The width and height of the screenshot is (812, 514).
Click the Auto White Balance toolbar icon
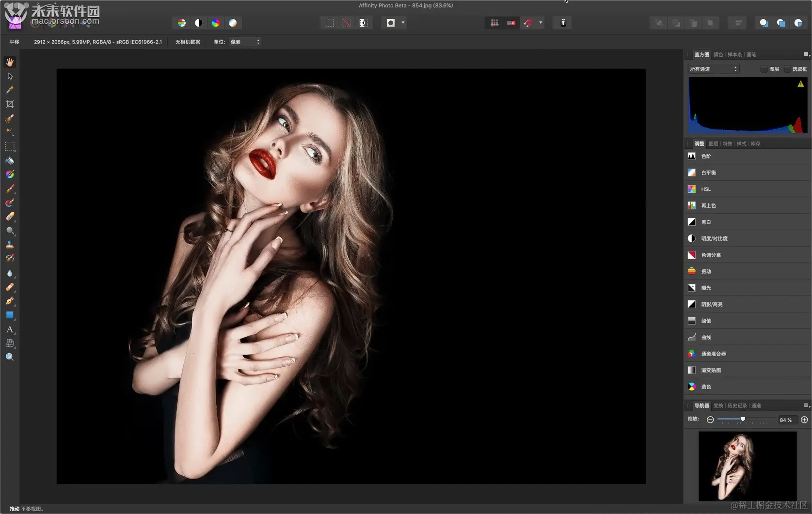pyautogui.click(x=233, y=23)
